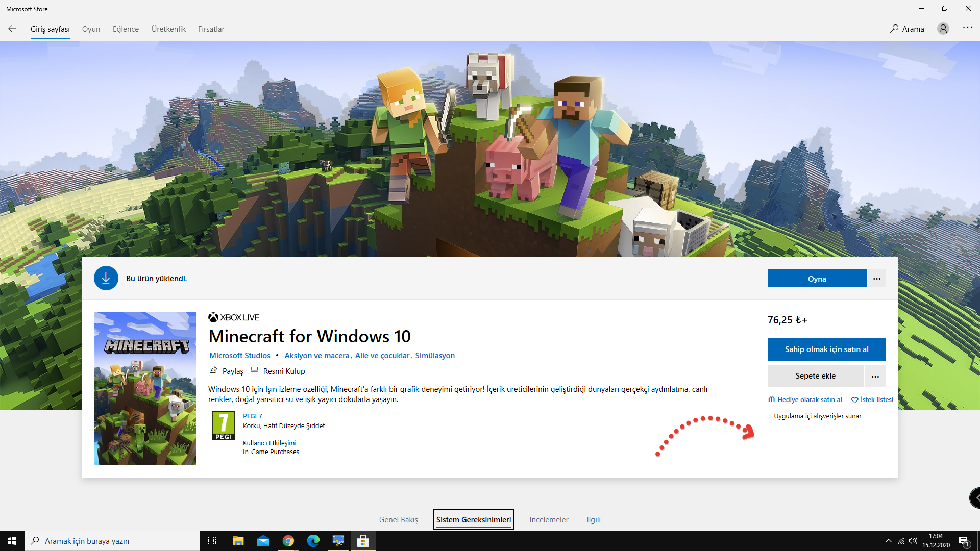The width and height of the screenshot is (980, 551).
Task: Click the black side arrow at the right edge
Action: pos(975,498)
